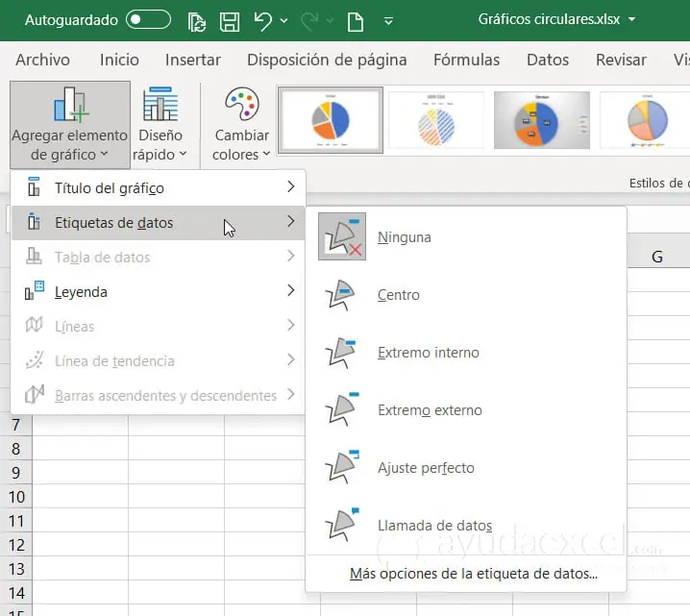Image resolution: width=690 pixels, height=616 pixels.
Task: Select the fourth pastel pie chart style
Action: pyautogui.click(x=646, y=120)
